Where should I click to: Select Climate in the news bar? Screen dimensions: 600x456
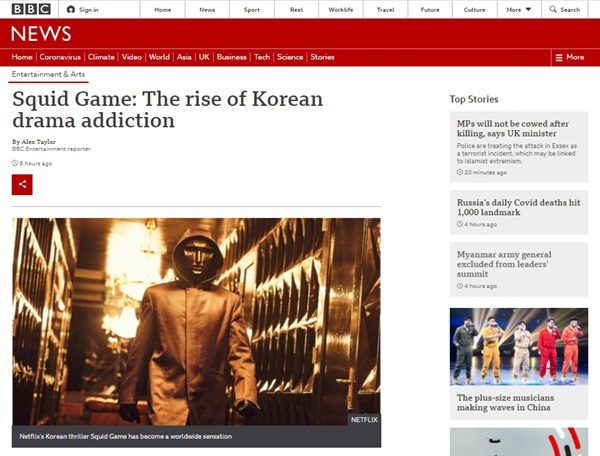[x=101, y=57]
